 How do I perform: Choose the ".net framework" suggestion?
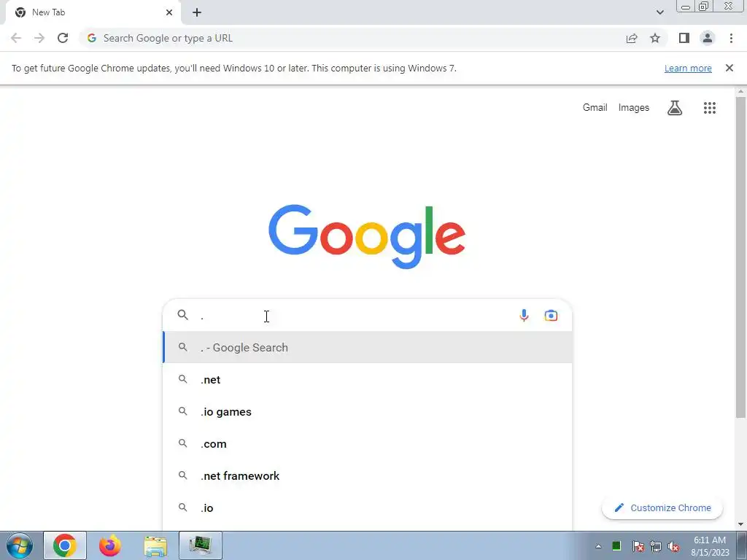click(368, 475)
